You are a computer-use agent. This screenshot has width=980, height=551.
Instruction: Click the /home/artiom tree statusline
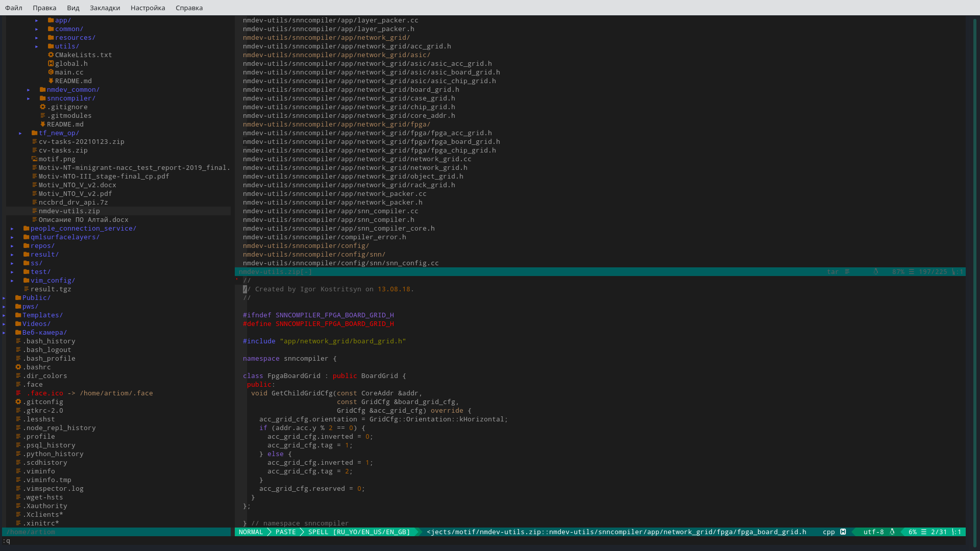coord(116,532)
